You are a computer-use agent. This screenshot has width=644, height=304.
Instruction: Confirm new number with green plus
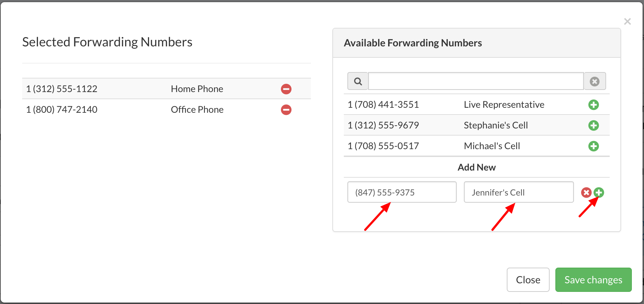click(599, 193)
